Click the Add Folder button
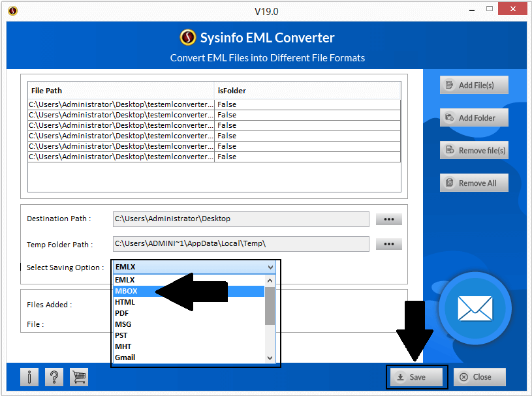This screenshot has width=532, height=396. click(x=474, y=117)
